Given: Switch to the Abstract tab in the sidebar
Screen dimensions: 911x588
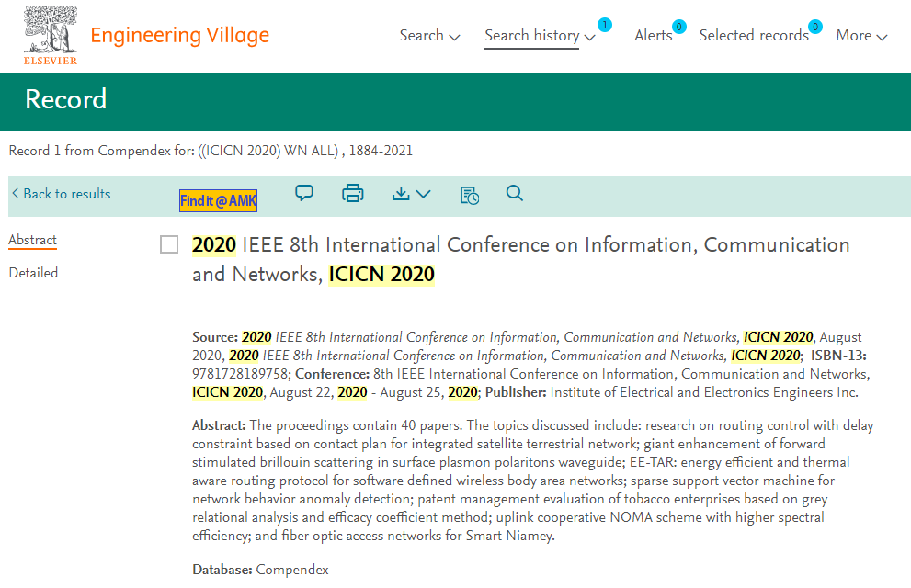Looking at the screenshot, I should coord(32,240).
